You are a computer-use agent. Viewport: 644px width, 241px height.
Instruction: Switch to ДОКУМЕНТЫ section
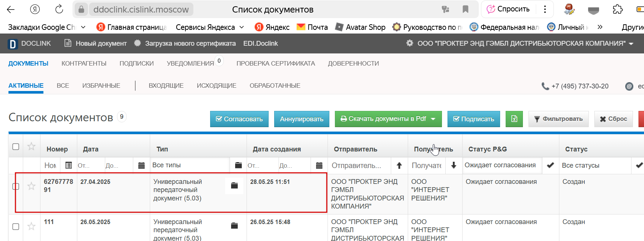(28, 63)
